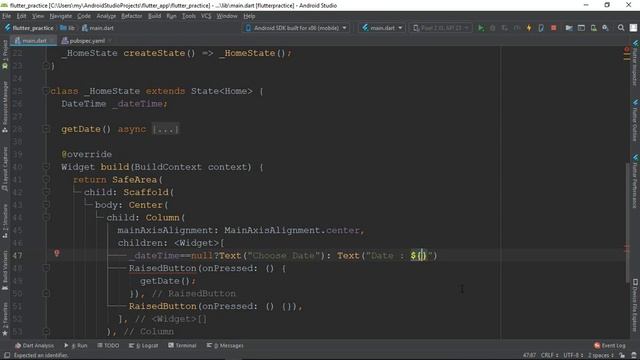The height and width of the screenshot is (360, 640).
Task: Open the Help menu
Action: (x=249, y=16)
